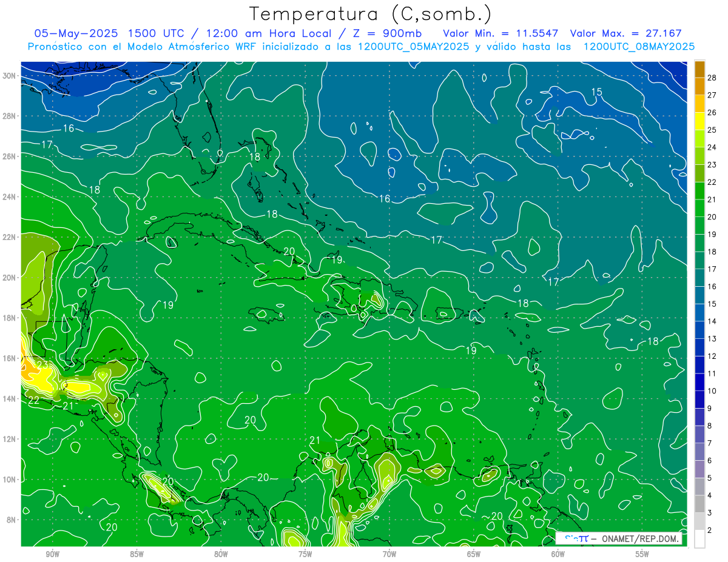
Task: Click the '80W' longitude axis label
Action: [x=221, y=554]
